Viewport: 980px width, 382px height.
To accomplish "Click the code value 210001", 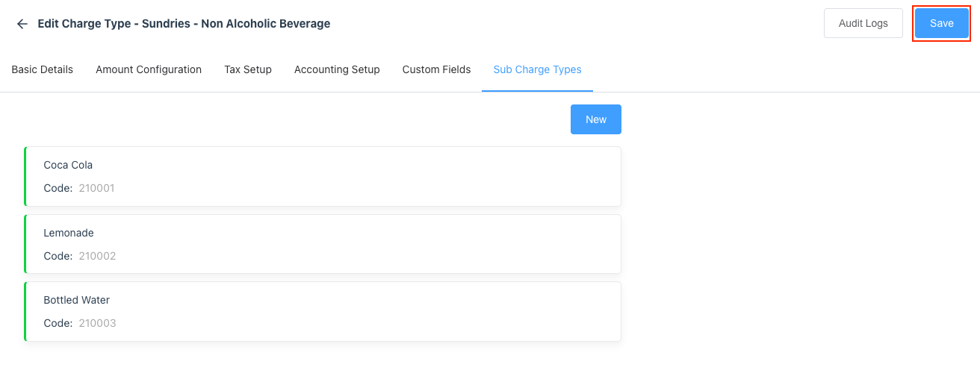I will pos(96,188).
